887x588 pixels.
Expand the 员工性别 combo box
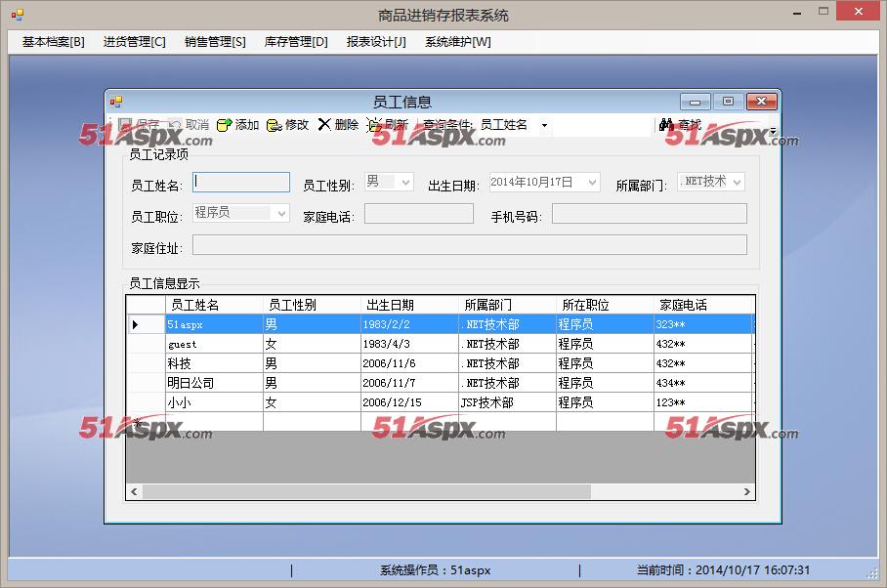click(x=405, y=183)
